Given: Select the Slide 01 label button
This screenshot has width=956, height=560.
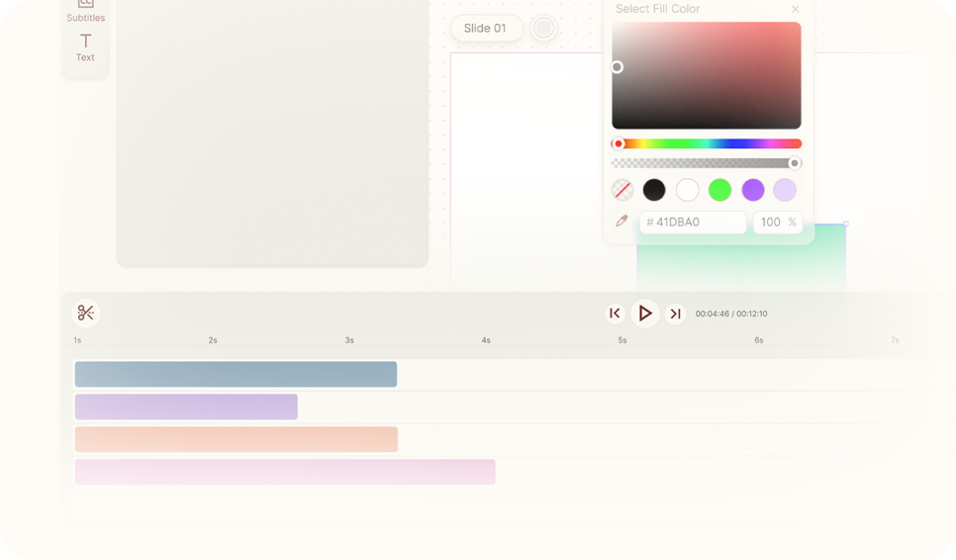Looking at the screenshot, I should (x=486, y=29).
